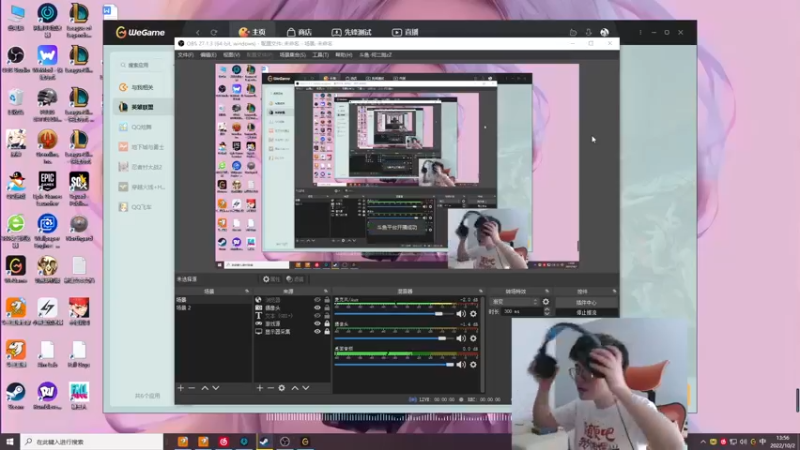800x450 pixels.
Task: Switch to the WeGame live stream tab
Action: tap(405, 32)
